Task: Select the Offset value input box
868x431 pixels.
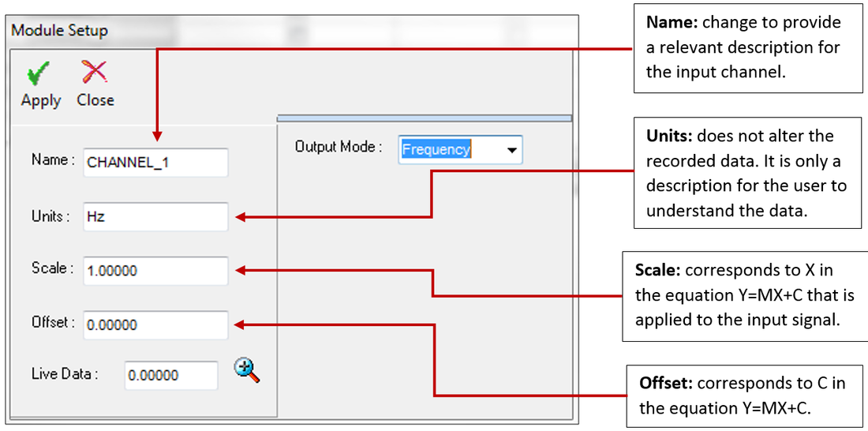Action: point(155,324)
